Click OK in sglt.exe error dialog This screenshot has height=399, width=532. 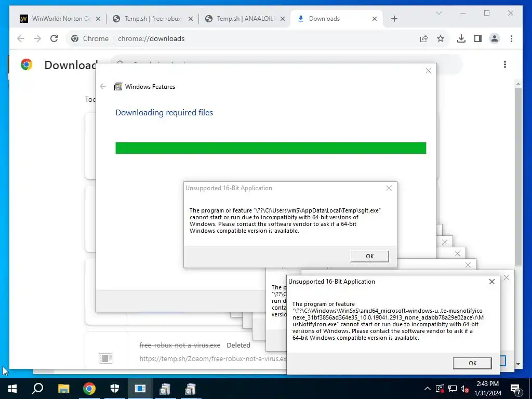369,256
